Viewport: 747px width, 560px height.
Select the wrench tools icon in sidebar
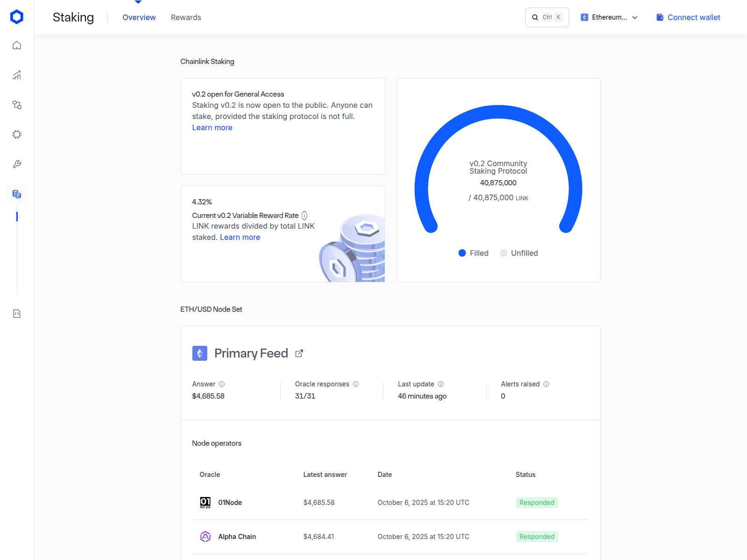click(16, 164)
